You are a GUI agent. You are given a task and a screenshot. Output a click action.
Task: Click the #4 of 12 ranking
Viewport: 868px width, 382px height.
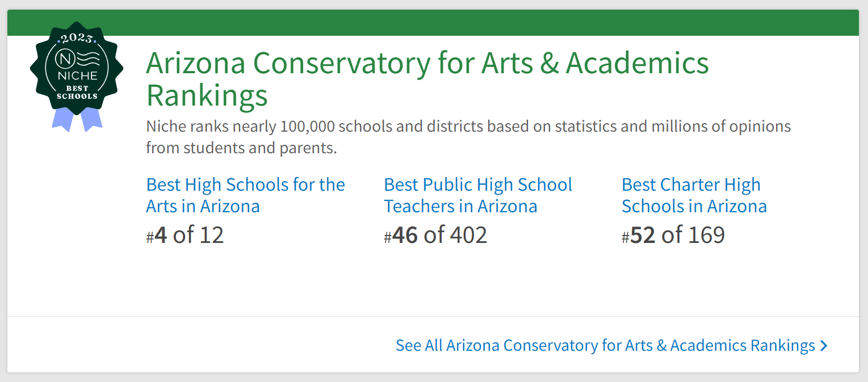185,235
